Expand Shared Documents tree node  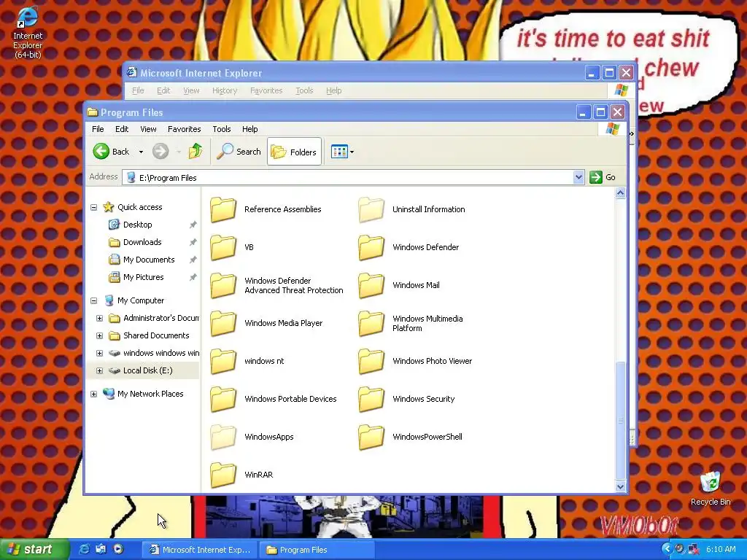click(x=99, y=335)
